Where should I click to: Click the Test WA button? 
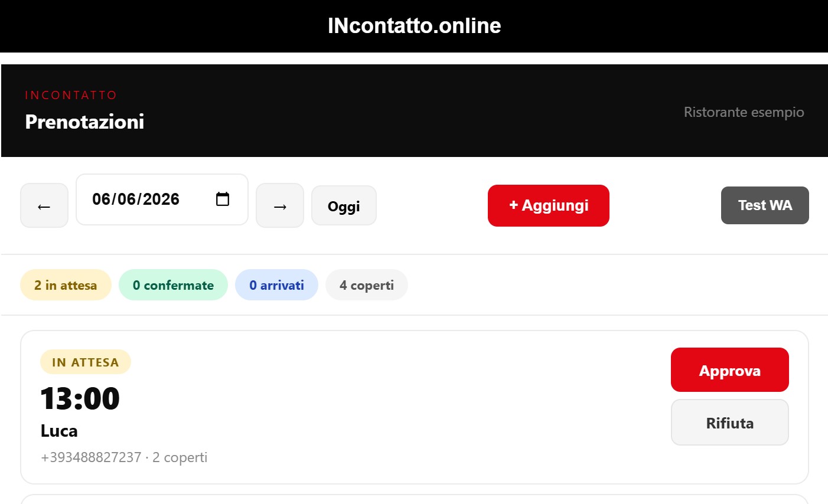pos(765,205)
